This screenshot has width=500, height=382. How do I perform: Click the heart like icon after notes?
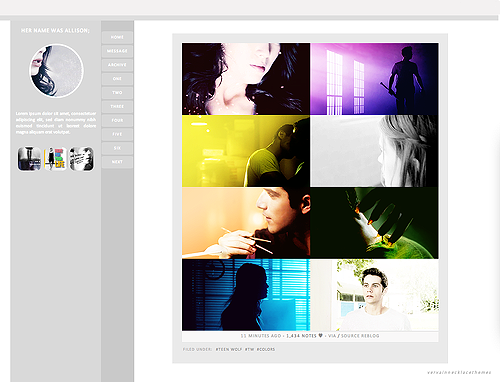320,336
